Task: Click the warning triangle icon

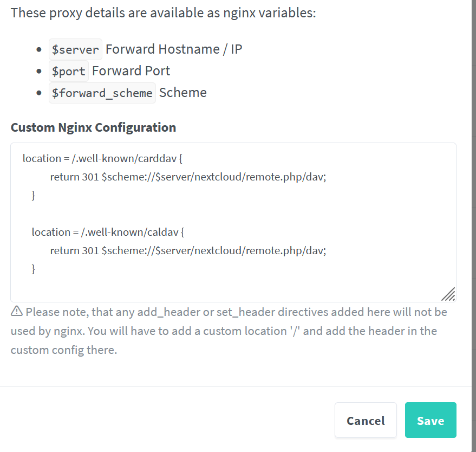Action: [17, 311]
